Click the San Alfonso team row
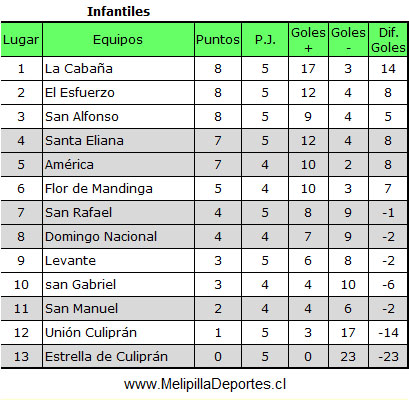 [204, 117]
